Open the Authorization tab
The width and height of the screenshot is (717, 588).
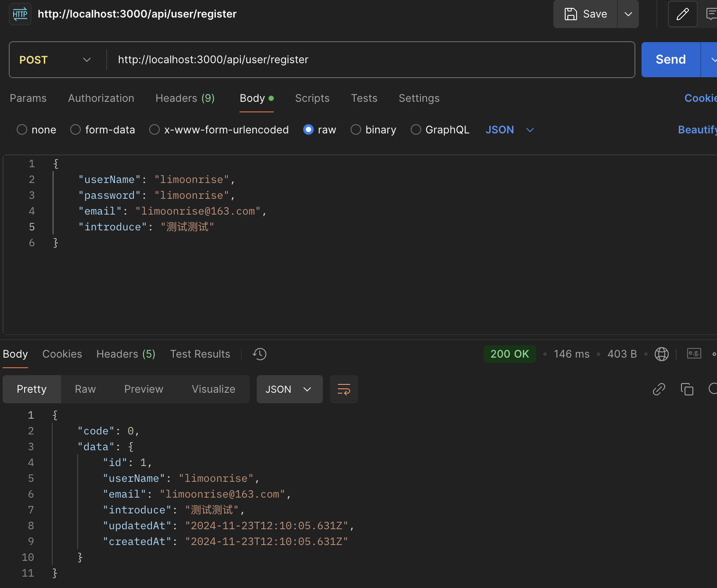click(101, 98)
